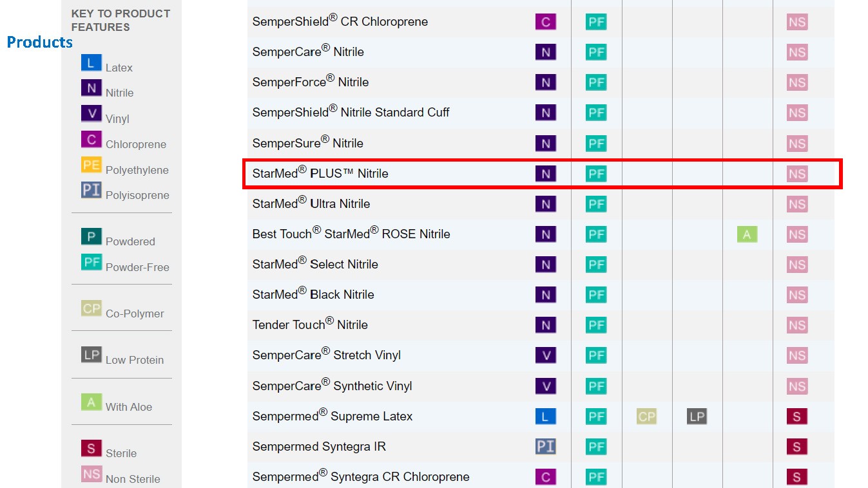Click the Vinyl V icon in key

tap(92, 113)
